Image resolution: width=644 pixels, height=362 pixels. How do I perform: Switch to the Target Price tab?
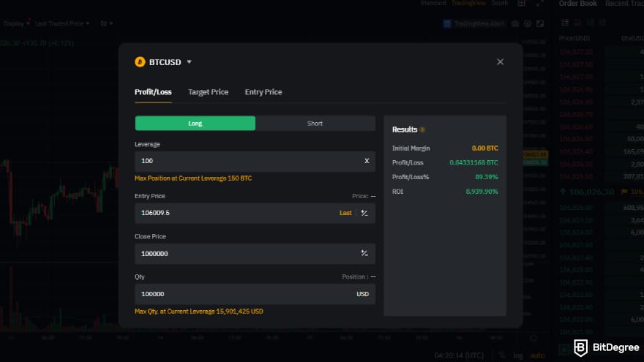[208, 92]
